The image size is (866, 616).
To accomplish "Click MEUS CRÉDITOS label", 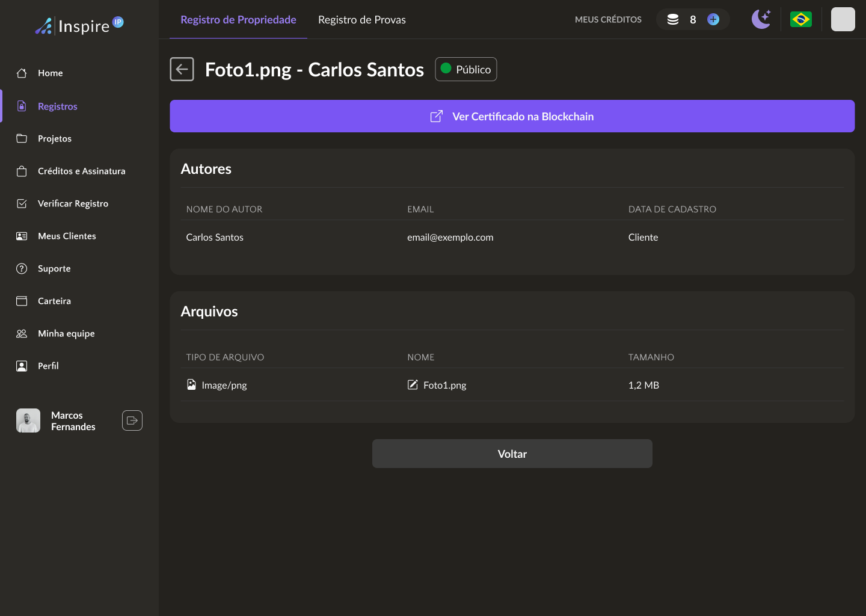I will click(608, 19).
